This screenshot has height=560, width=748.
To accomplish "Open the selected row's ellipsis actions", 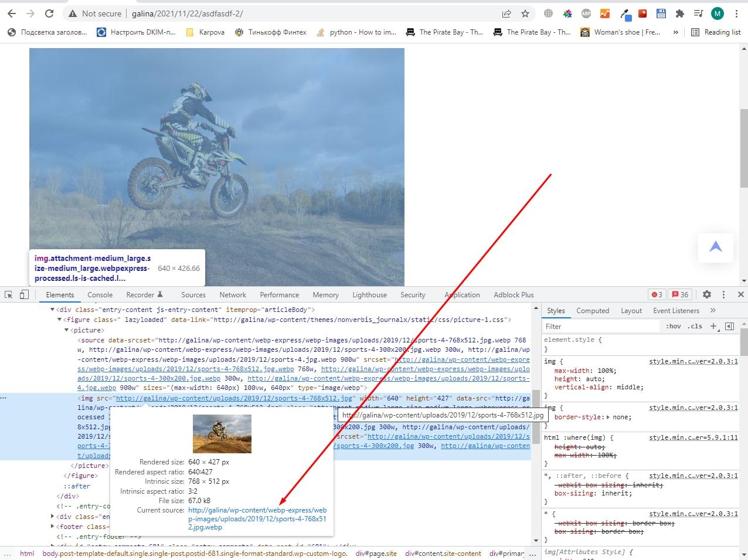I will (4, 398).
